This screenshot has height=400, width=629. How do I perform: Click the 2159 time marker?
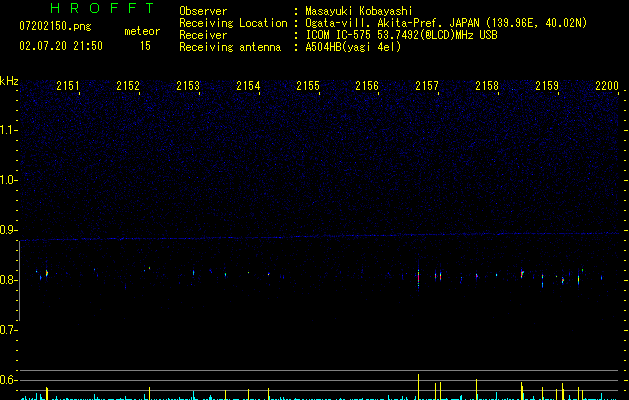tap(547, 86)
